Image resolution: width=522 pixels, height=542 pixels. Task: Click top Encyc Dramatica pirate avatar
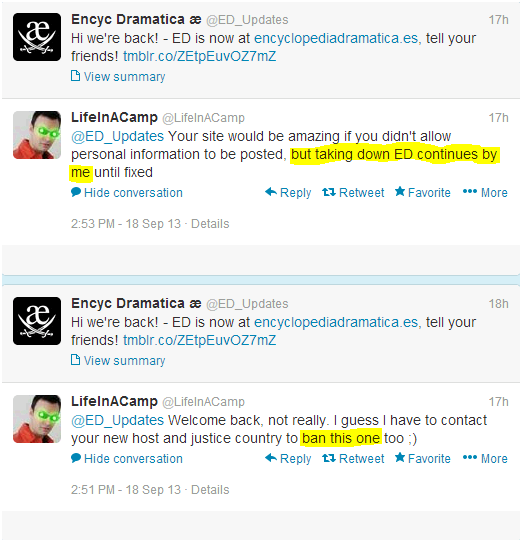37,37
